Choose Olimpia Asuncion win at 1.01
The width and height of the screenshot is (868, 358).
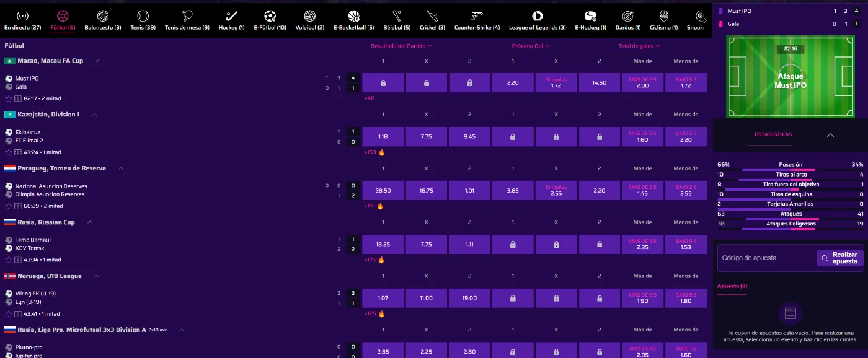(x=469, y=190)
